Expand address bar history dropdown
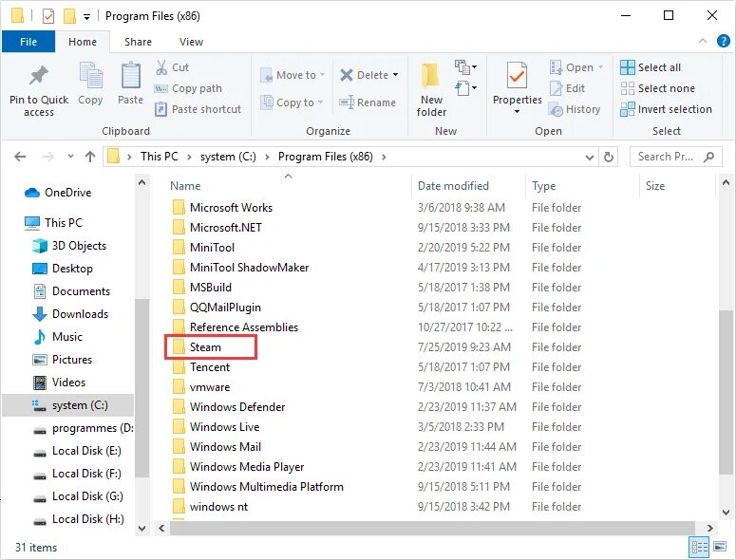The width and height of the screenshot is (736, 560). tap(590, 158)
